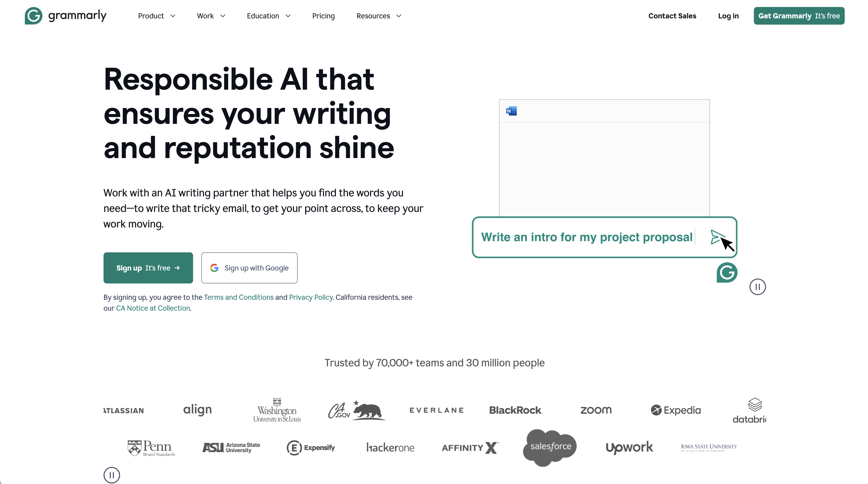This screenshot has height=484, width=868.
Task: Click the Pricing menu item
Action: click(323, 16)
